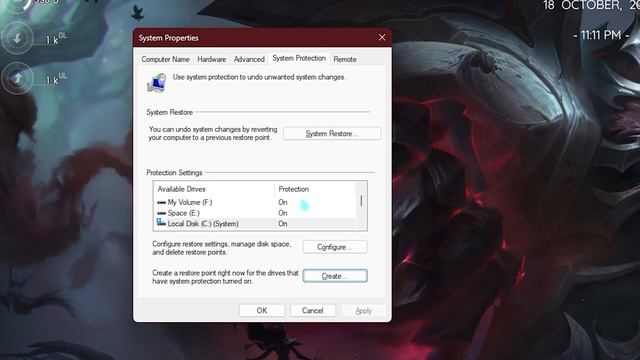Click the Cancel button
The width and height of the screenshot is (640, 360).
pos(313,311)
